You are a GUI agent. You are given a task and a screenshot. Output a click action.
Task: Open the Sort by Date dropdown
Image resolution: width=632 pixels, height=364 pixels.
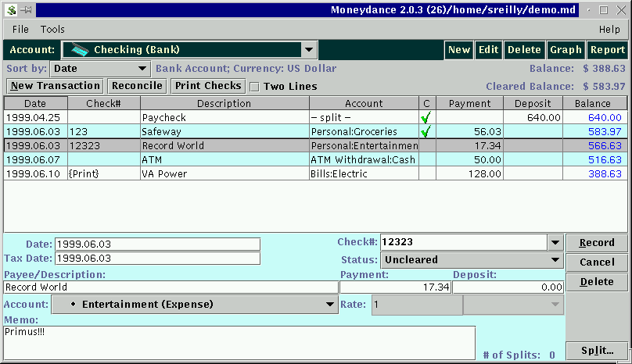pyautogui.click(x=100, y=69)
